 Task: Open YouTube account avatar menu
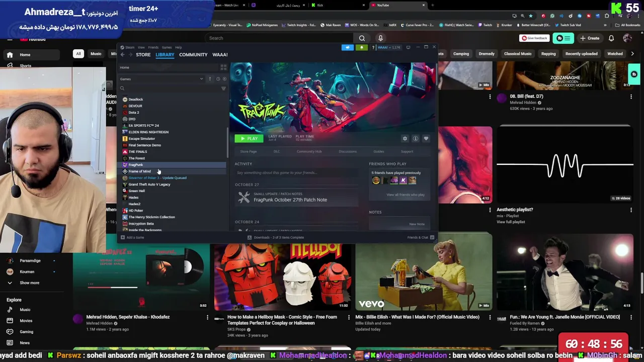click(627, 38)
